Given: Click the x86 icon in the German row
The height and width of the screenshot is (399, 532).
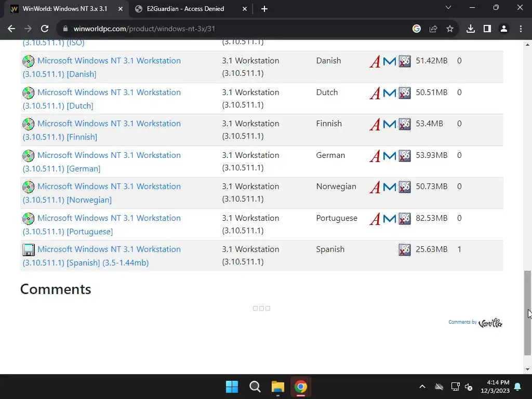Looking at the screenshot, I should (x=404, y=156).
